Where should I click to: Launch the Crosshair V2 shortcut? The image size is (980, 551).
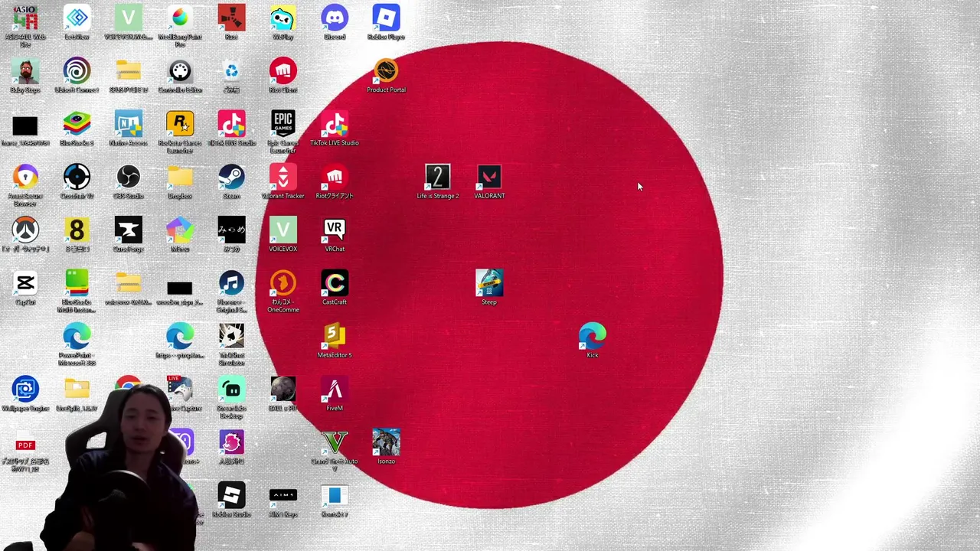tap(77, 178)
